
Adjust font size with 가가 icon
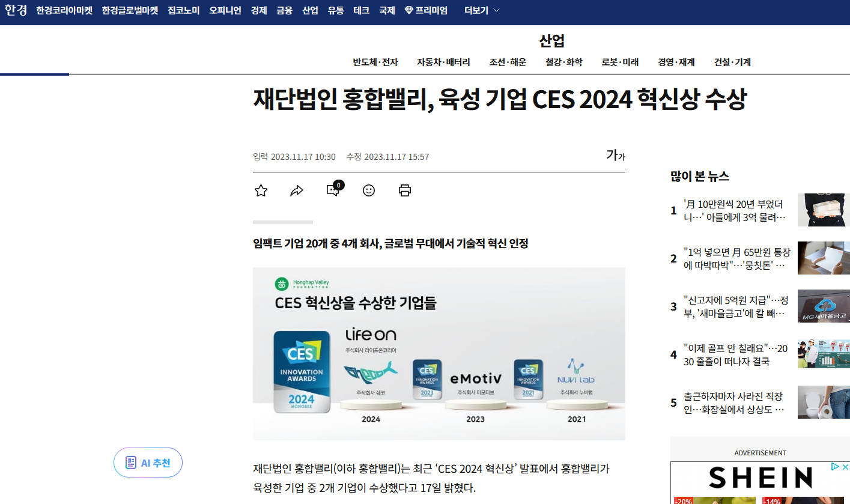616,155
